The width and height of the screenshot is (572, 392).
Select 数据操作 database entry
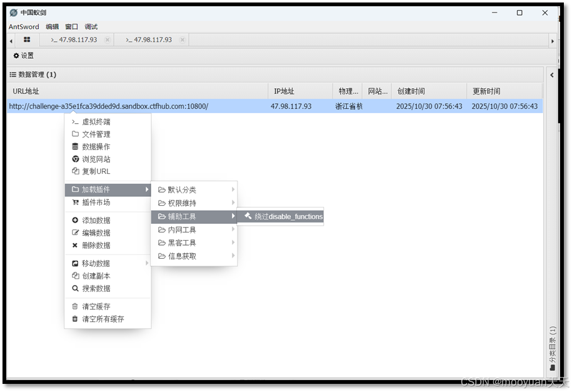point(108,146)
